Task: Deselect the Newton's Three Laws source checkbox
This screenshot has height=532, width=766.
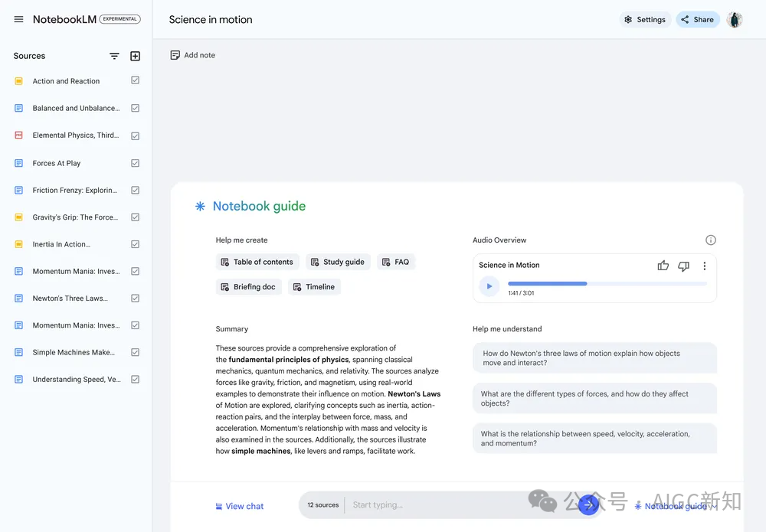Action: click(x=135, y=299)
